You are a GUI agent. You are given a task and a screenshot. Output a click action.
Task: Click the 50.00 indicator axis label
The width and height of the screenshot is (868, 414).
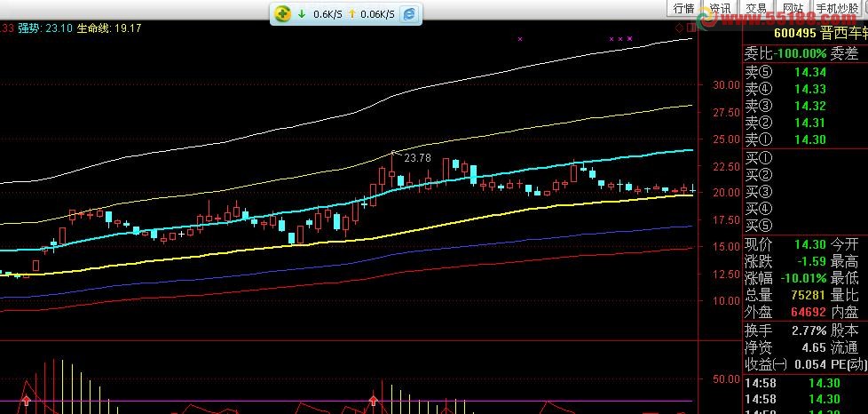(726, 379)
